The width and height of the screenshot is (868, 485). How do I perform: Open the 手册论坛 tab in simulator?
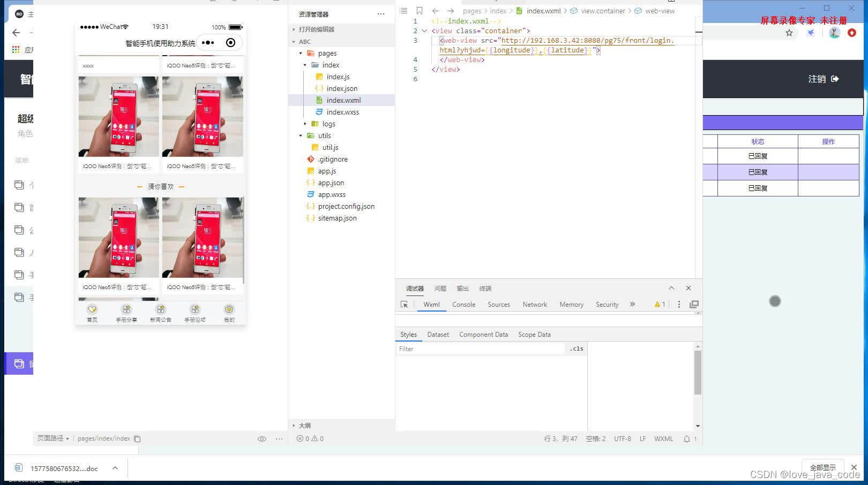(195, 313)
